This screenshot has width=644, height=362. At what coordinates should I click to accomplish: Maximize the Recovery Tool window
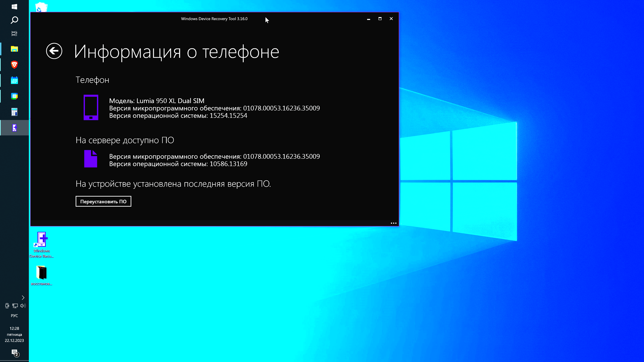tap(380, 19)
